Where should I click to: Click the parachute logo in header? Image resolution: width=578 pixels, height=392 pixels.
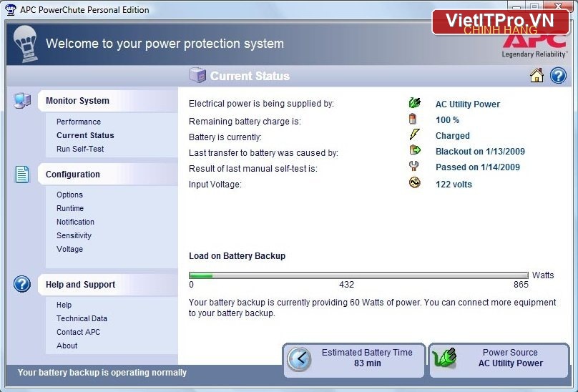pyautogui.click(x=25, y=44)
